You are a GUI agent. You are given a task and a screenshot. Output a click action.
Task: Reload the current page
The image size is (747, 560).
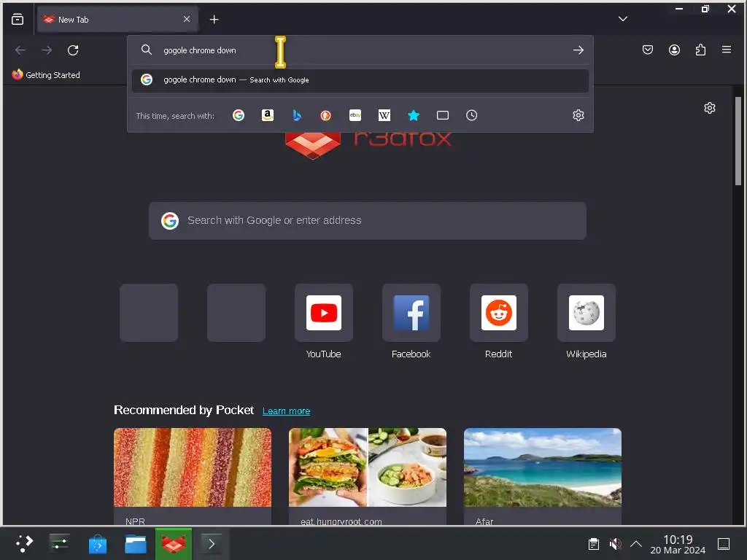[73, 50]
